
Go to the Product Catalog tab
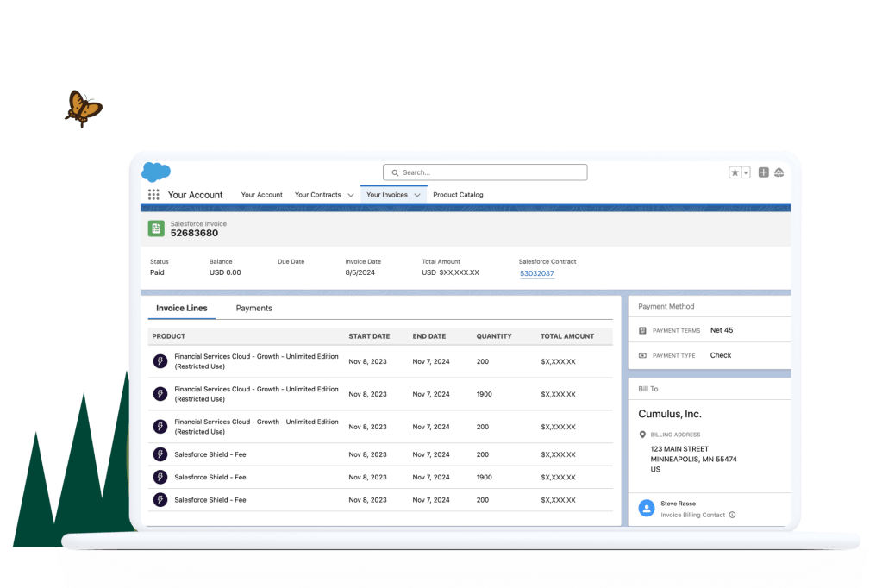coord(458,195)
